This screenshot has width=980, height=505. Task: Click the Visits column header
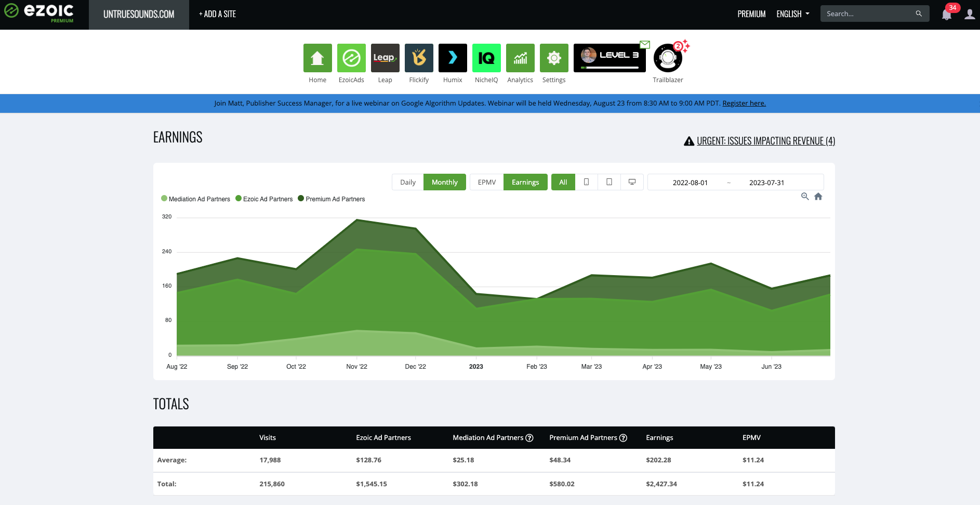268,438
